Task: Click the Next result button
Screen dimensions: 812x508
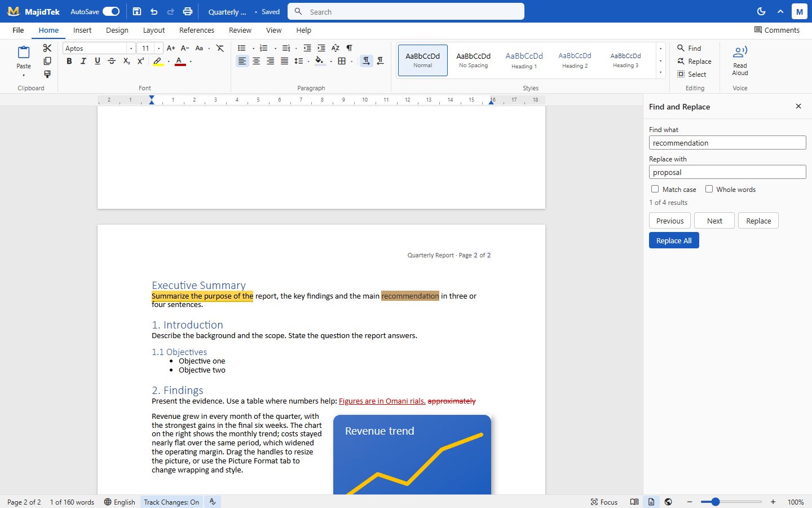Action: (x=714, y=221)
